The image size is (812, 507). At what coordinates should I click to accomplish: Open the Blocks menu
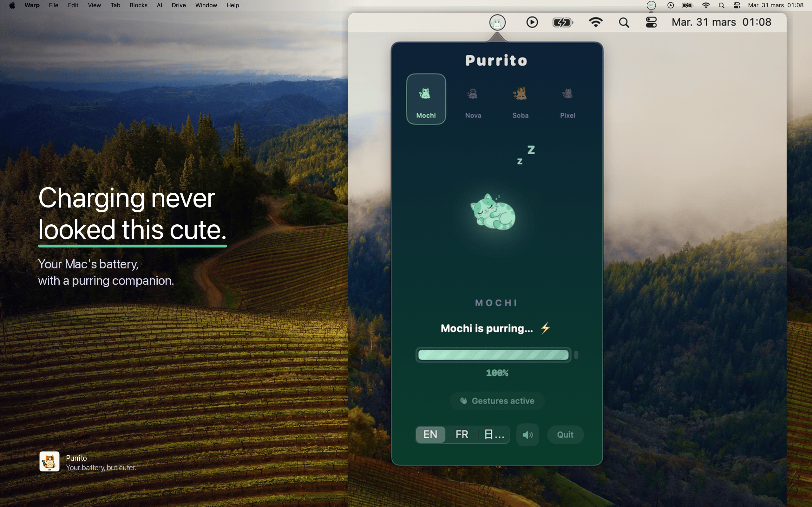coord(138,5)
